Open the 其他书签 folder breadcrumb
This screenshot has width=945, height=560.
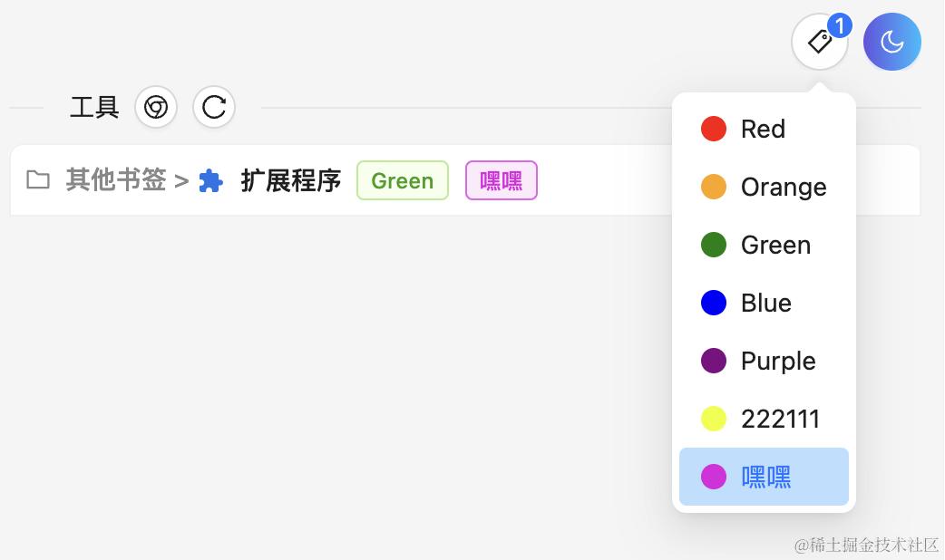tap(116, 180)
